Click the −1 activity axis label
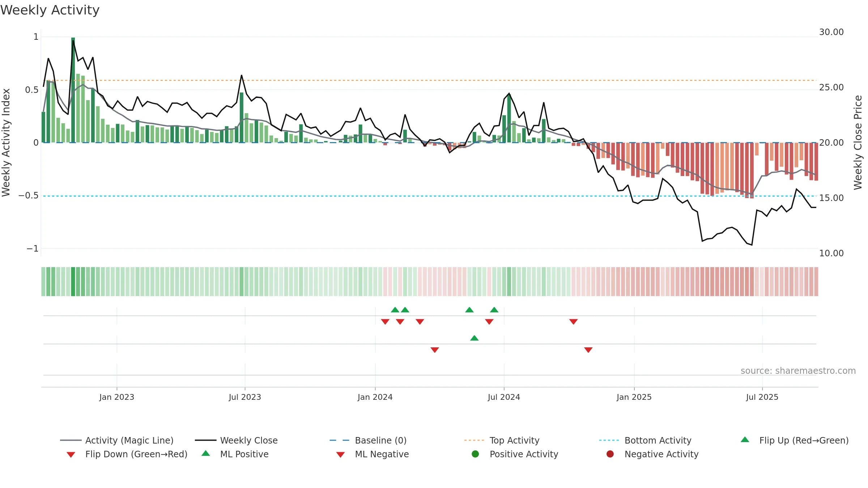 [32, 249]
